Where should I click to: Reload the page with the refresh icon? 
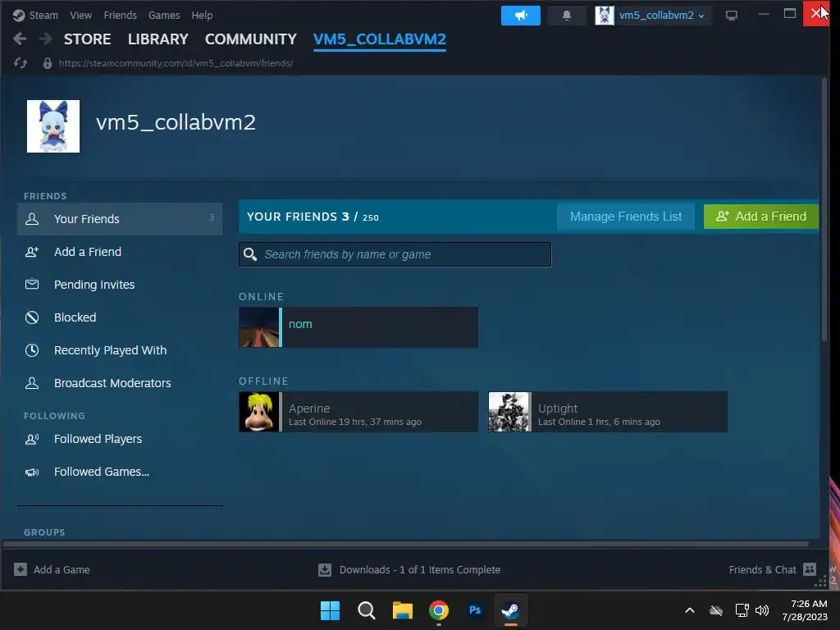pos(21,63)
